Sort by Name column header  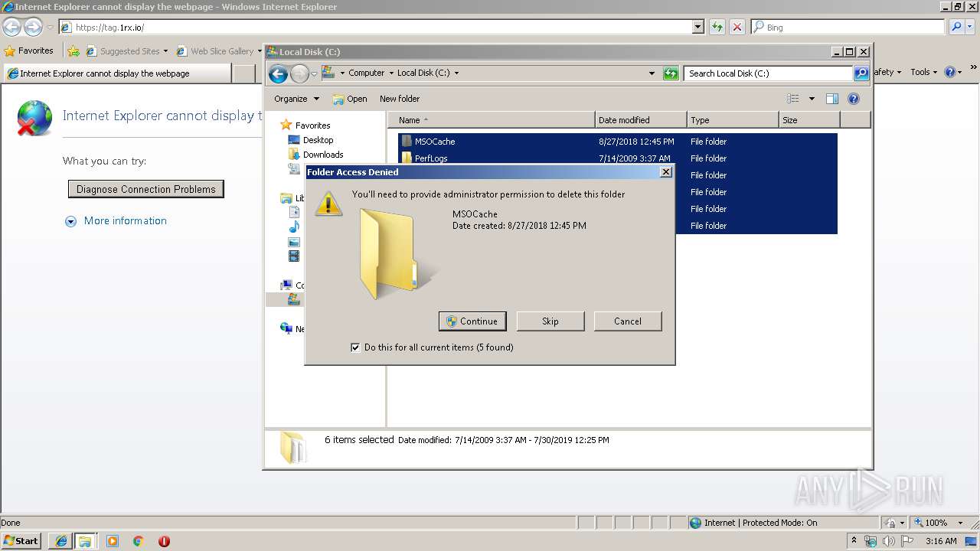[x=492, y=120]
